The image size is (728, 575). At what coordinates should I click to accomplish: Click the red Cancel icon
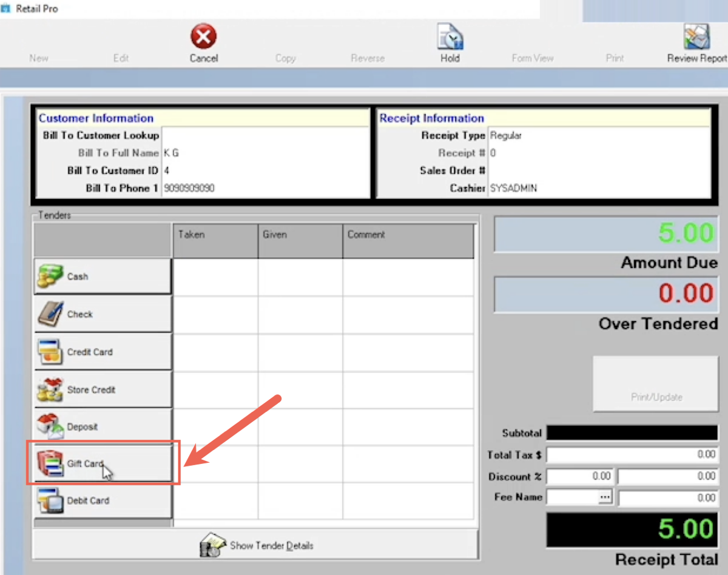point(203,37)
